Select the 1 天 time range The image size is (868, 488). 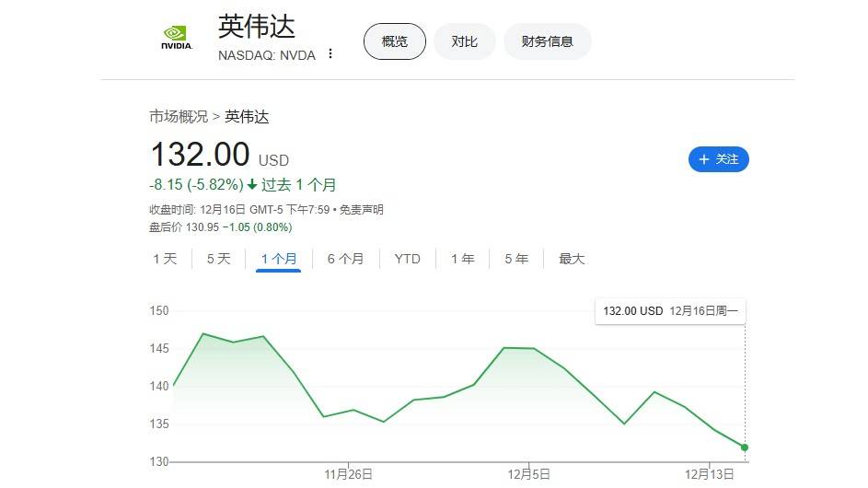click(x=165, y=259)
